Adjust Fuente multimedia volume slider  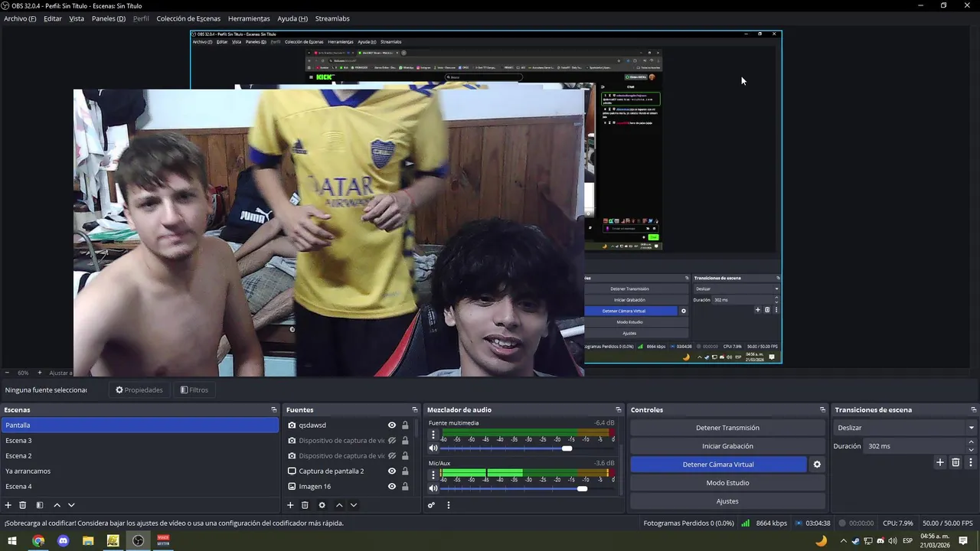(567, 448)
